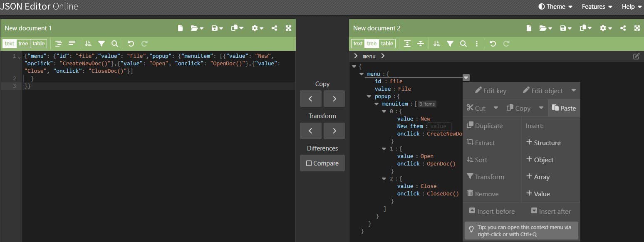
Task: Create a new document via the blank page icon
Action: coord(180,28)
